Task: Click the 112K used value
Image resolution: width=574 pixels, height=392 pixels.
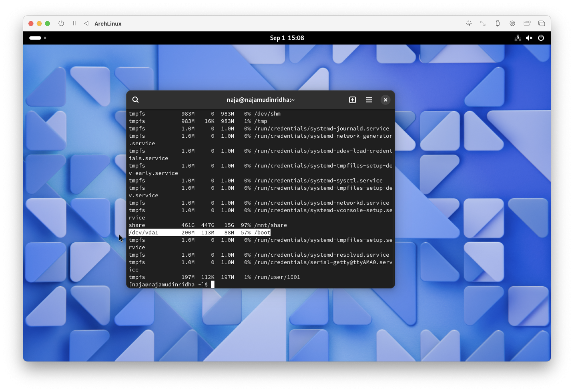Action: click(x=208, y=277)
